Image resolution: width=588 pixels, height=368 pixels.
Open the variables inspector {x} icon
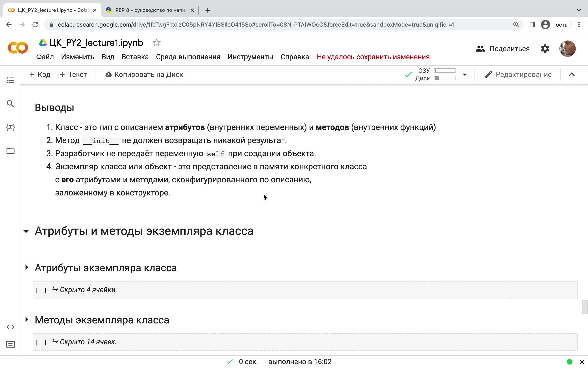tap(10, 127)
